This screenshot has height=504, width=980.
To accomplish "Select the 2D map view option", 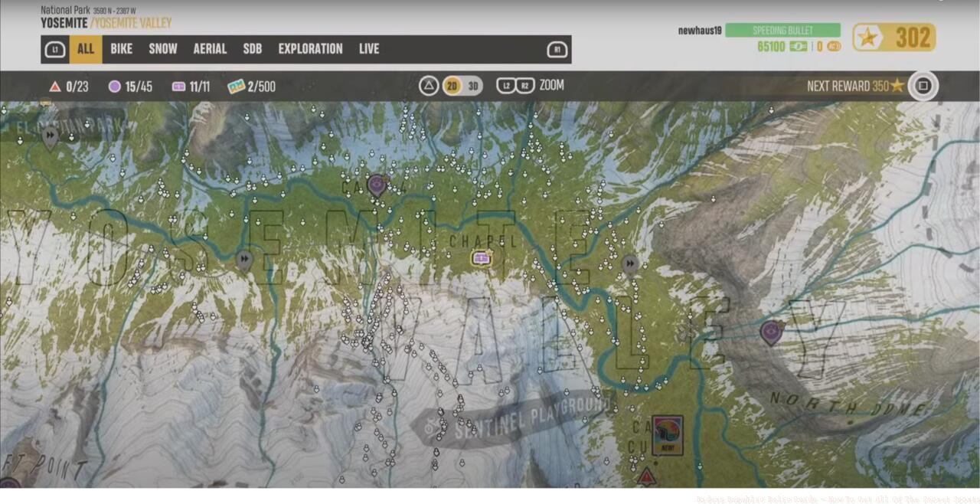I will point(452,86).
